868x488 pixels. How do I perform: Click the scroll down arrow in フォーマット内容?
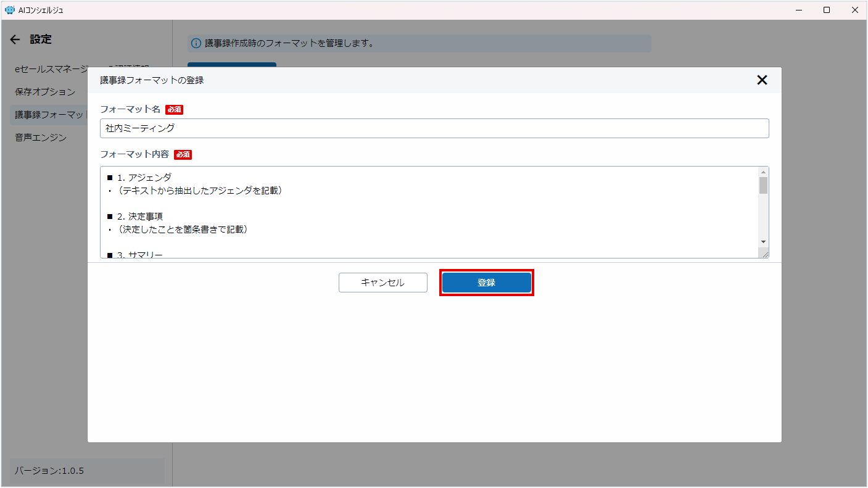[x=763, y=241]
